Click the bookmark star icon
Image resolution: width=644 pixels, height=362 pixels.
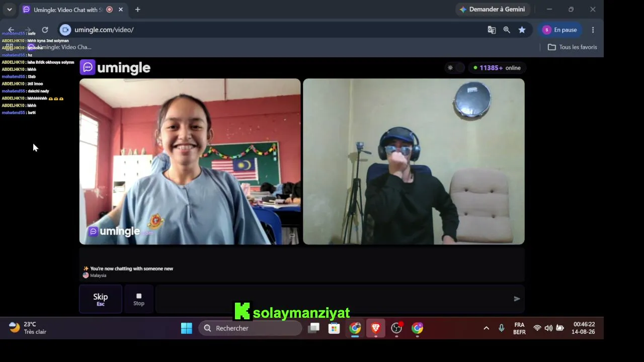click(522, 30)
